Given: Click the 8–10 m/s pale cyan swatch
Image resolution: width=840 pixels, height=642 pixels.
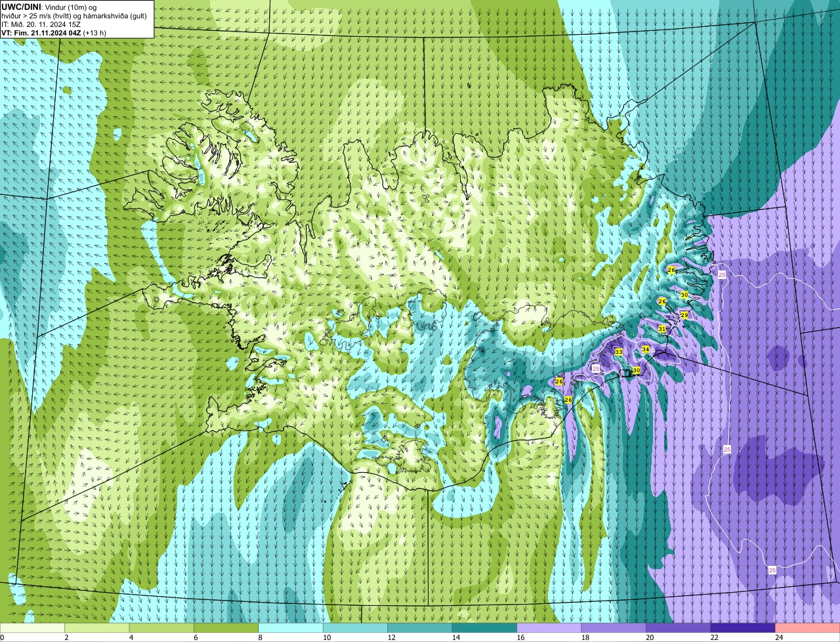Looking at the screenshot, I should click(x=291, y=628).
